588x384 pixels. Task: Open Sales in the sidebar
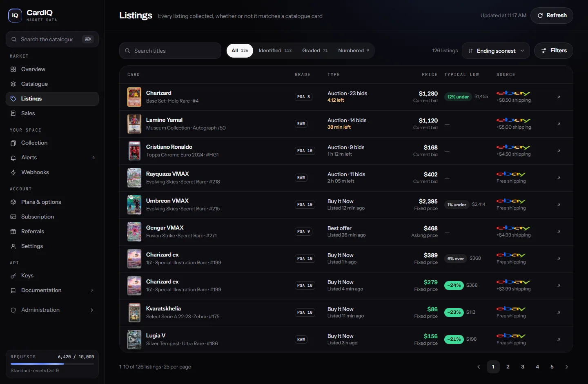(x=52, y=114)
